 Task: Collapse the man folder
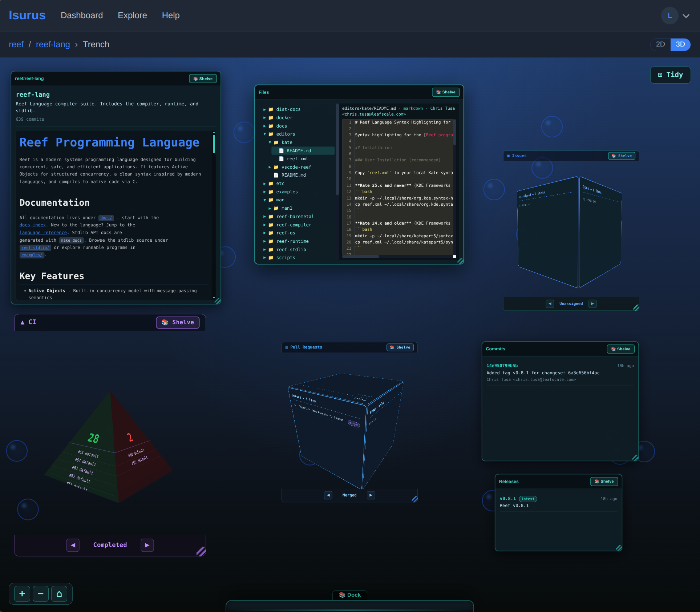(264, 200)
